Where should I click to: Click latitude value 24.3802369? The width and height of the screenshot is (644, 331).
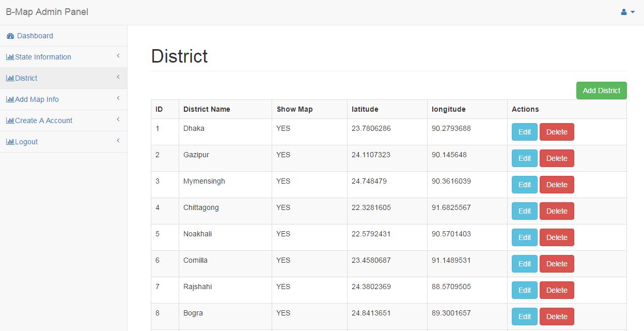pos(371,287)
